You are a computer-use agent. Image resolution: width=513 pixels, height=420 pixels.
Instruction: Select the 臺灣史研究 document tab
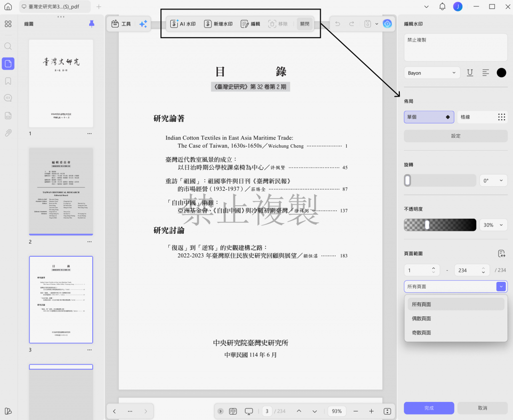[54, 7]
